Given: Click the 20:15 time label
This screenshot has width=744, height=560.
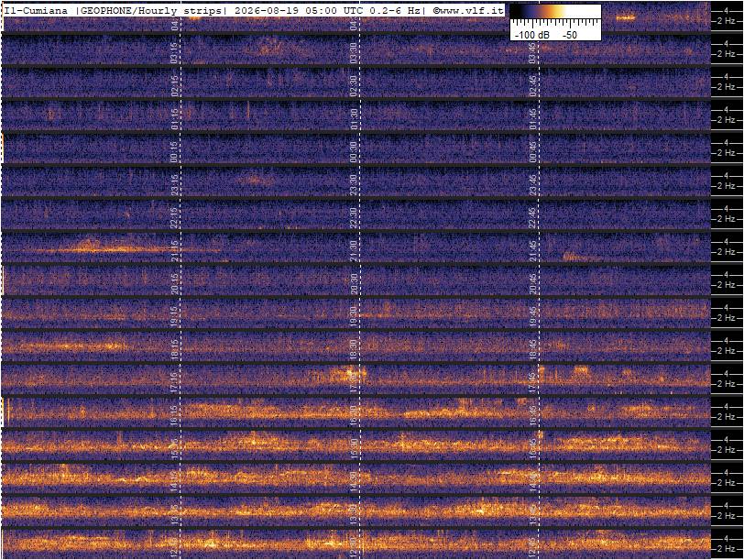Looking at the screenshot, I should (174, 284).
